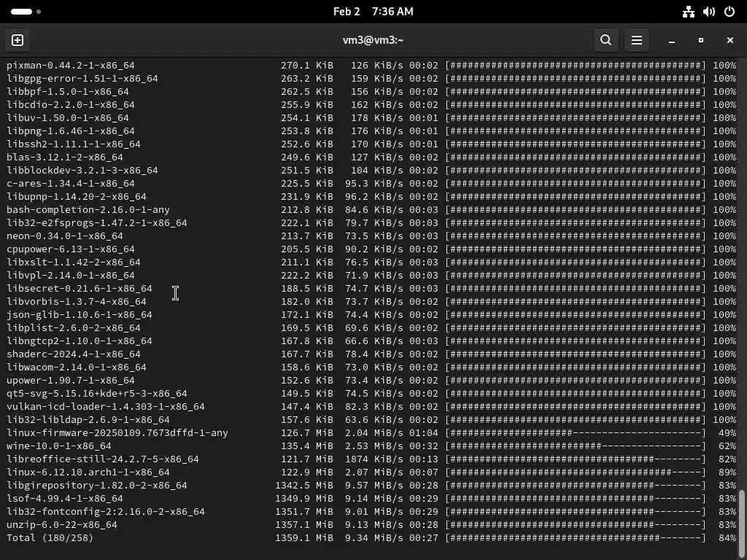Click the libgirepository-1.82.0-2-x86_64 entry

coord(97,485)
